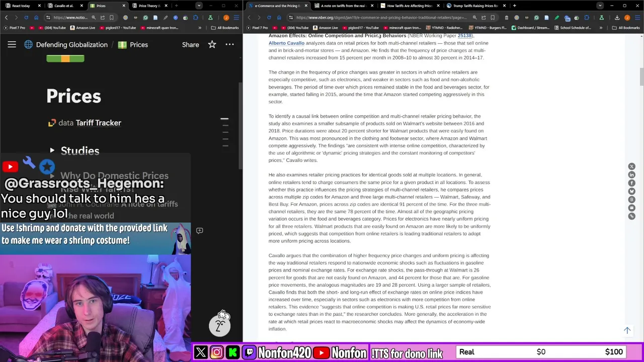Reload the NBER page in right window

click(269, 18)
